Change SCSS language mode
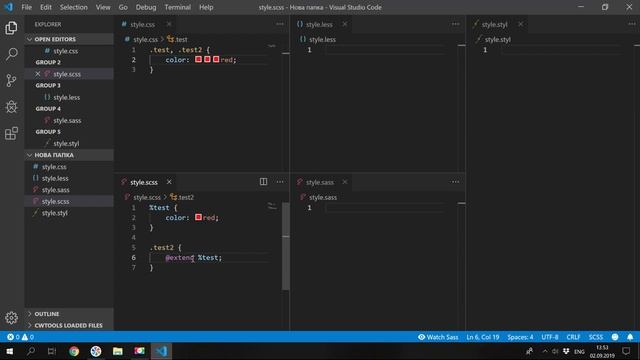640x360 pixels. click(x=596, y=337)
